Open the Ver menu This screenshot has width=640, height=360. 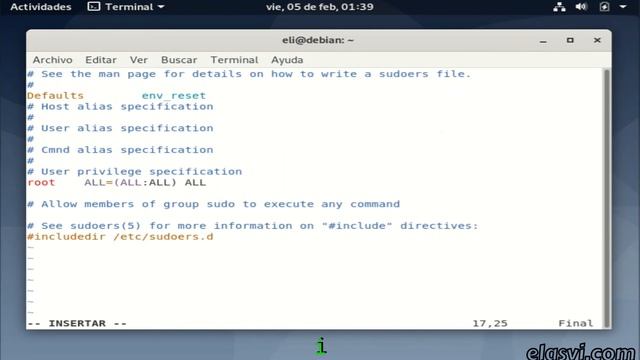coord(139,60)
